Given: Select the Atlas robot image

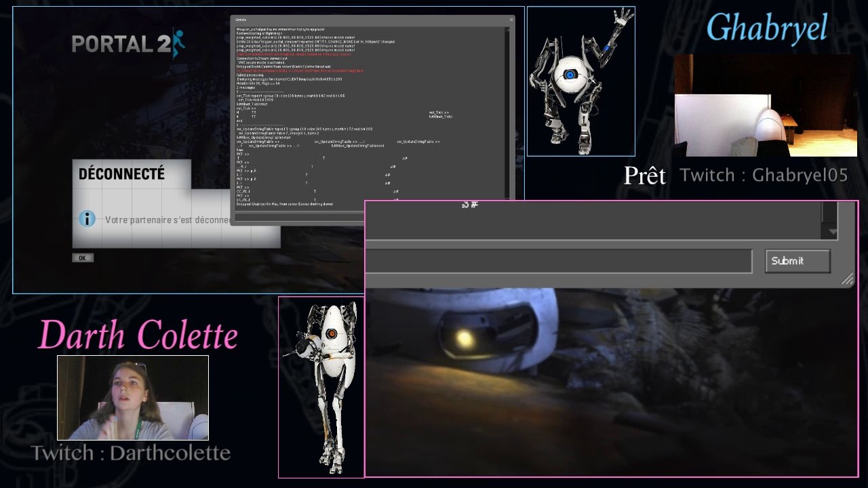Looking at the screenshot, I should (581, 81).
